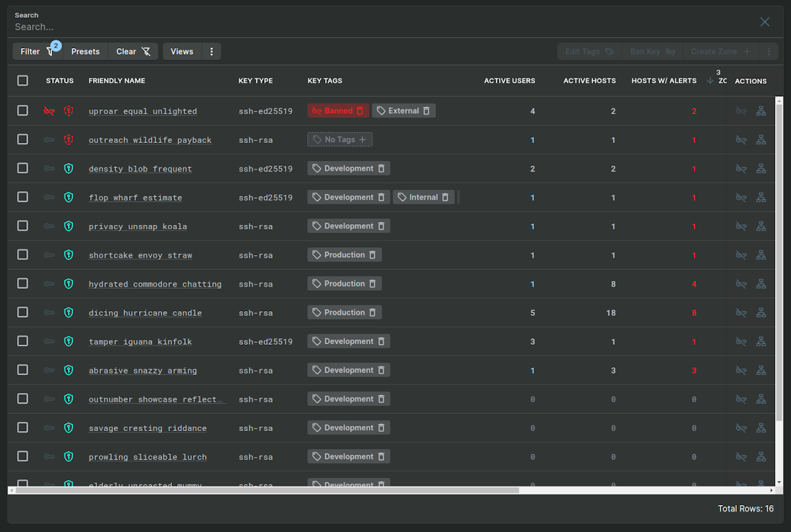Click inside the Search input field
This screenshot has width=791, height=532.
198,27
